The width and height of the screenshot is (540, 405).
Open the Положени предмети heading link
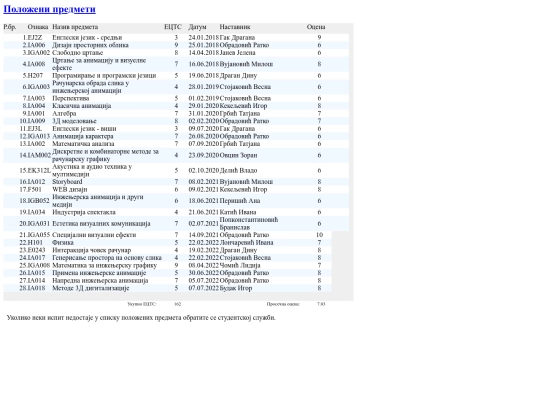49,9
